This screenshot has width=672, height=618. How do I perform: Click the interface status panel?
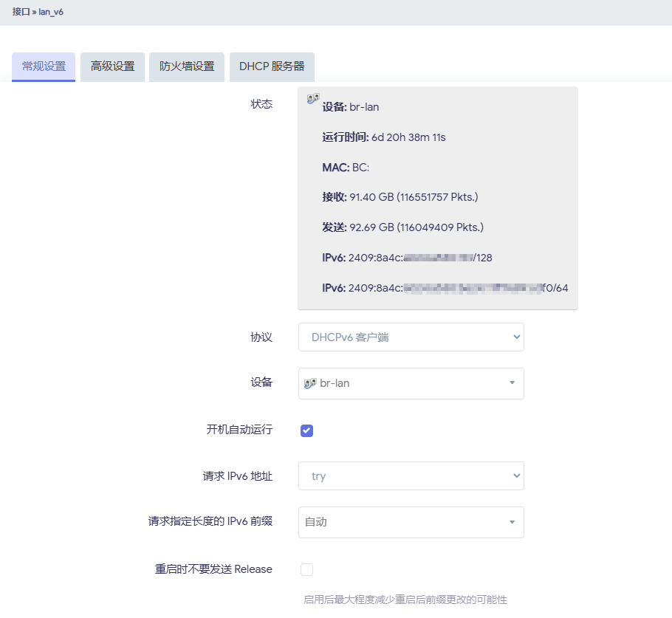coord(437,196)
